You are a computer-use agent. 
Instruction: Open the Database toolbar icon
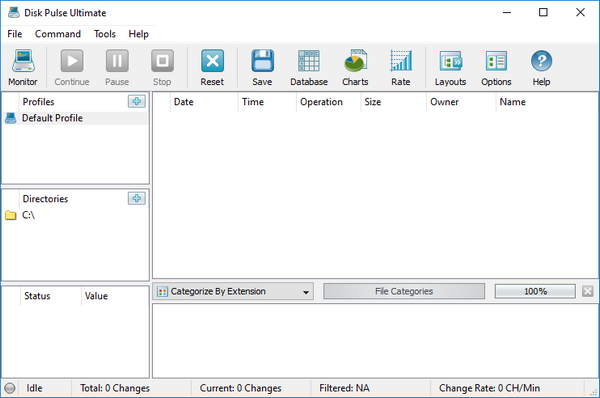point(309,61)
